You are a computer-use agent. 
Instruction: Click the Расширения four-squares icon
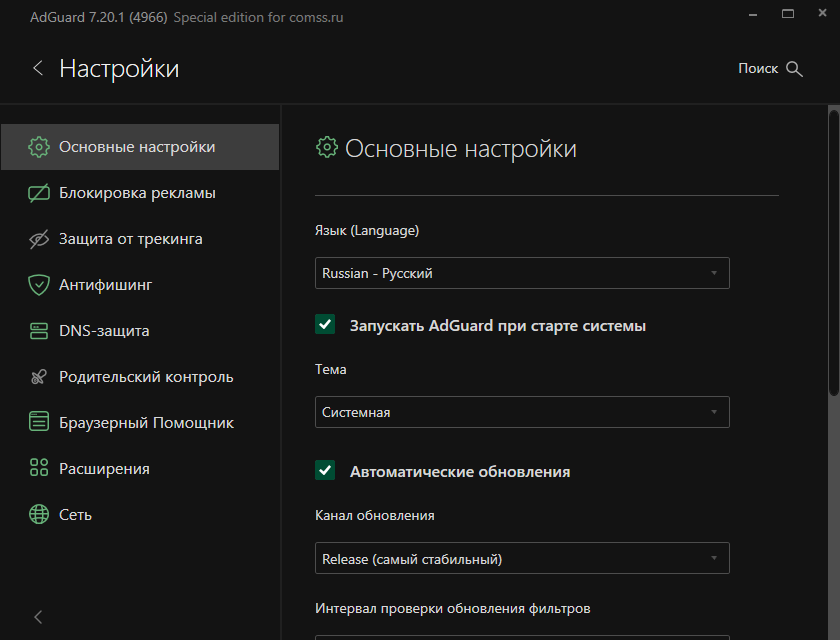(39, 469)
